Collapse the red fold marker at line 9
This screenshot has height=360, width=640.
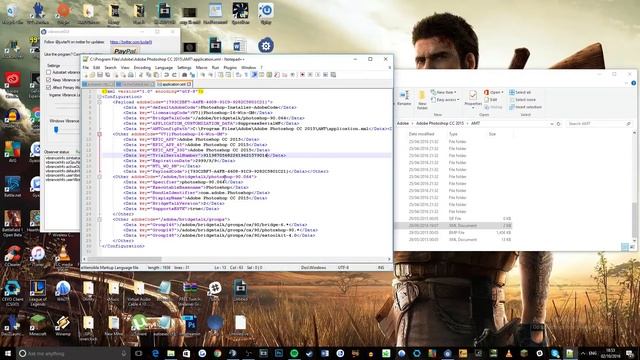coord(99,134)
